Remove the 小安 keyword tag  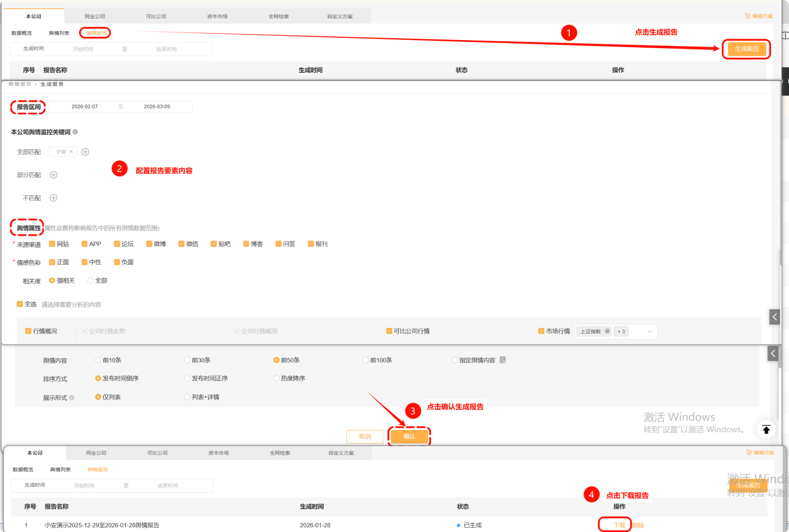click(x=71, y=152)
